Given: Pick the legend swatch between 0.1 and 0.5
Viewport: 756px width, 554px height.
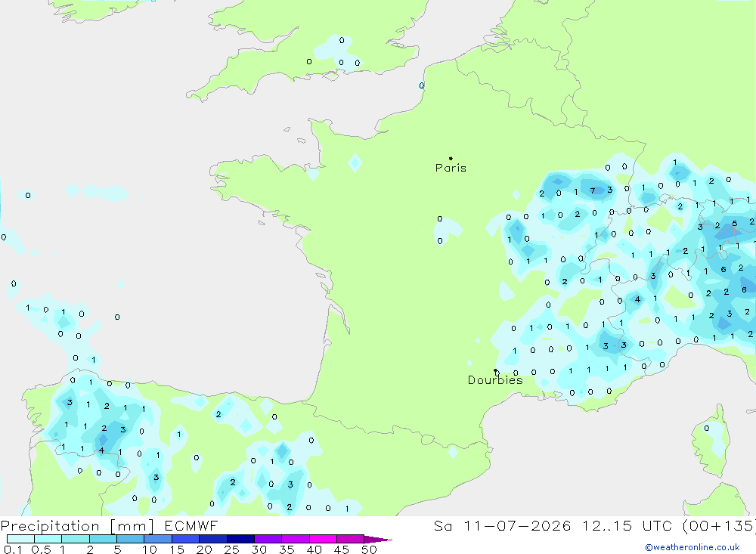Looking at the screenshot, I should 20,539.
